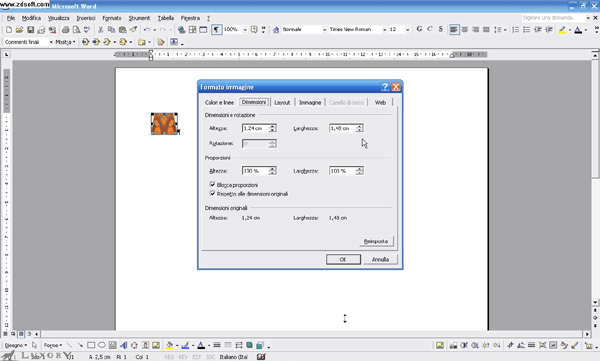The image size is (600, 361).
Task: Activate the format painter brush
Action: point(133,29)
